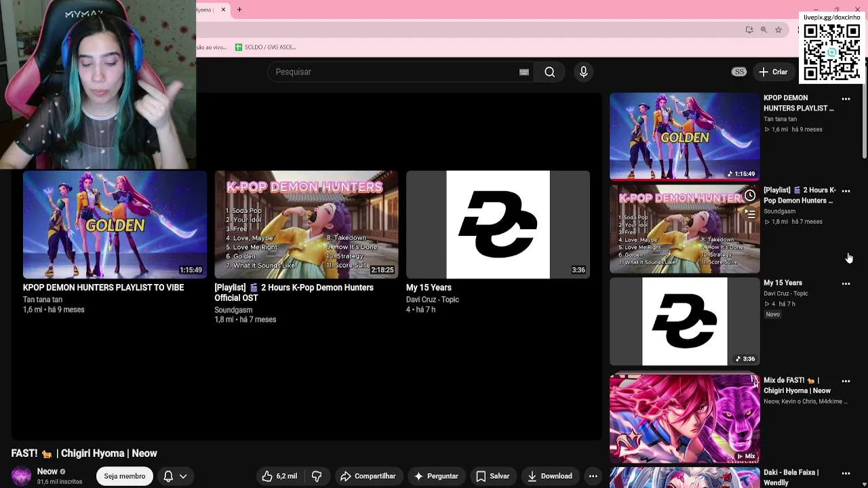The image size is (868, 488).
Task: Open sidebar title KPOP DEMON HUNTERS PLAYLIST
Action: coord(799,103)
